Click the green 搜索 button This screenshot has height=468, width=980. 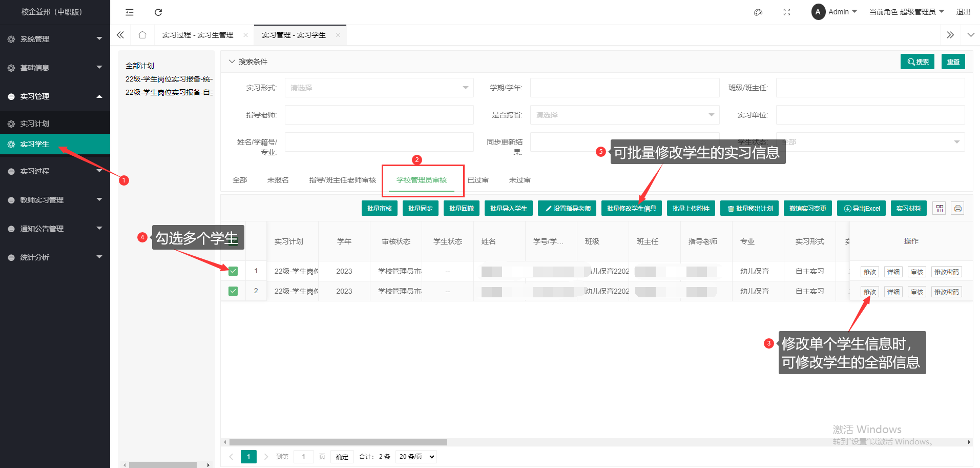point(917,62)
